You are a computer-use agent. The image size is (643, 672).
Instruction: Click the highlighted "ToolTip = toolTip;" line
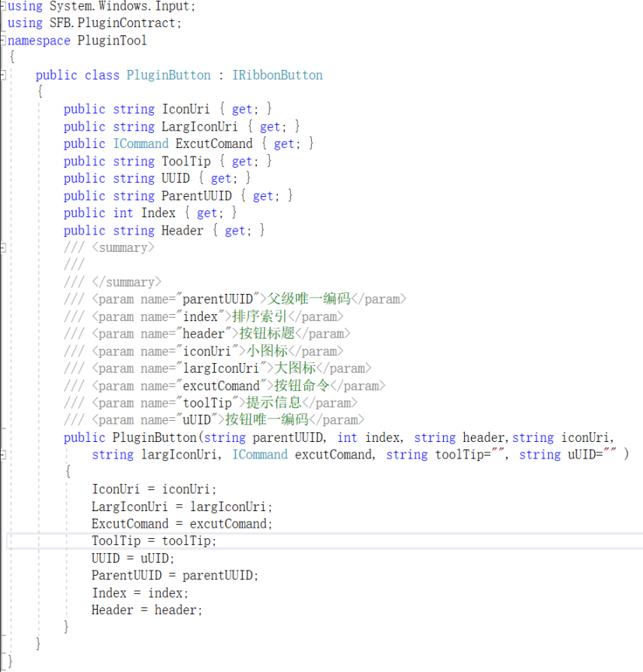325,541
